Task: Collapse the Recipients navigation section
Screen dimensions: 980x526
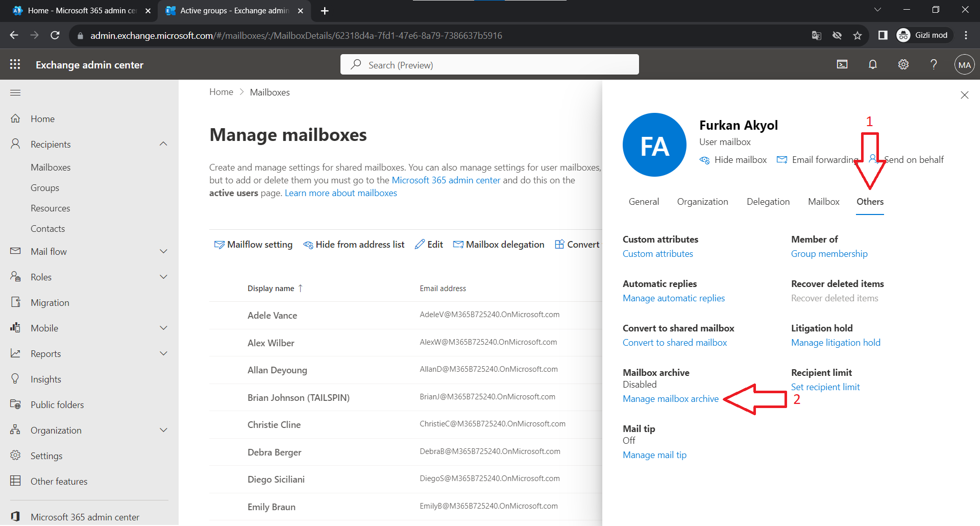Action: point(163,144)
